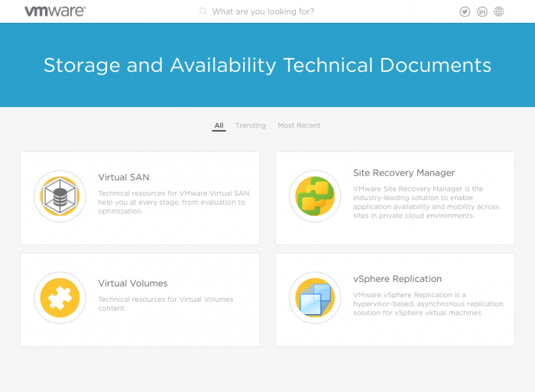Open the LinkedIn icon link
Viewport: 535px width, 392px height.
tap(481, 11)
